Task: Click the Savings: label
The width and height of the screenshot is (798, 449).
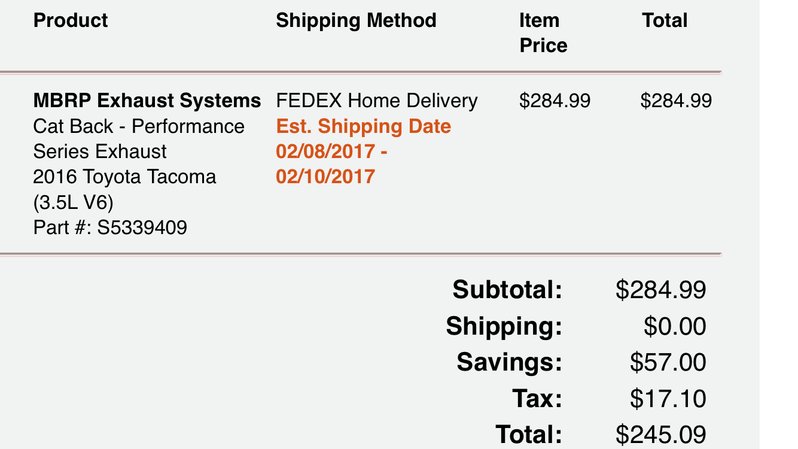Action: coord(509,362)
